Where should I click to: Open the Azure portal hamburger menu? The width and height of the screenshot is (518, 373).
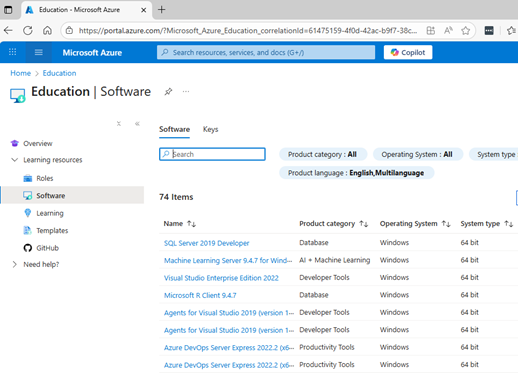39,52
